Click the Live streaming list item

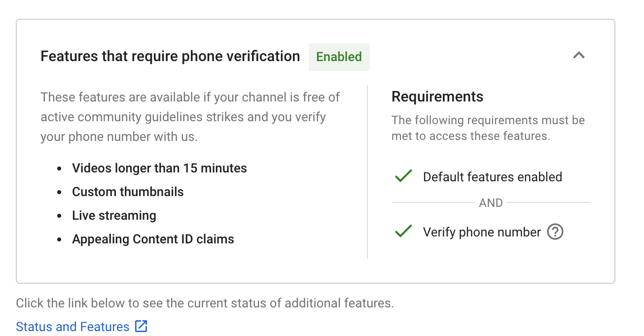114,215
